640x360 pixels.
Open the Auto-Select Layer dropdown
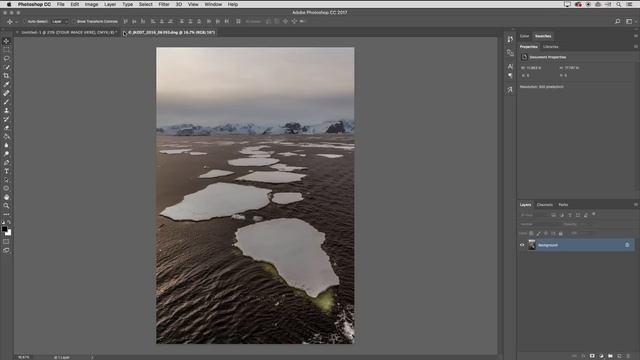(60, 21)
